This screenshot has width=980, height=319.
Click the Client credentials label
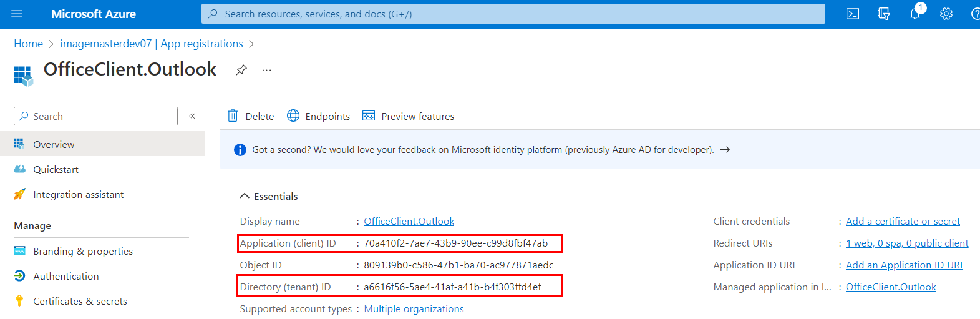click(x=752, y=222)
